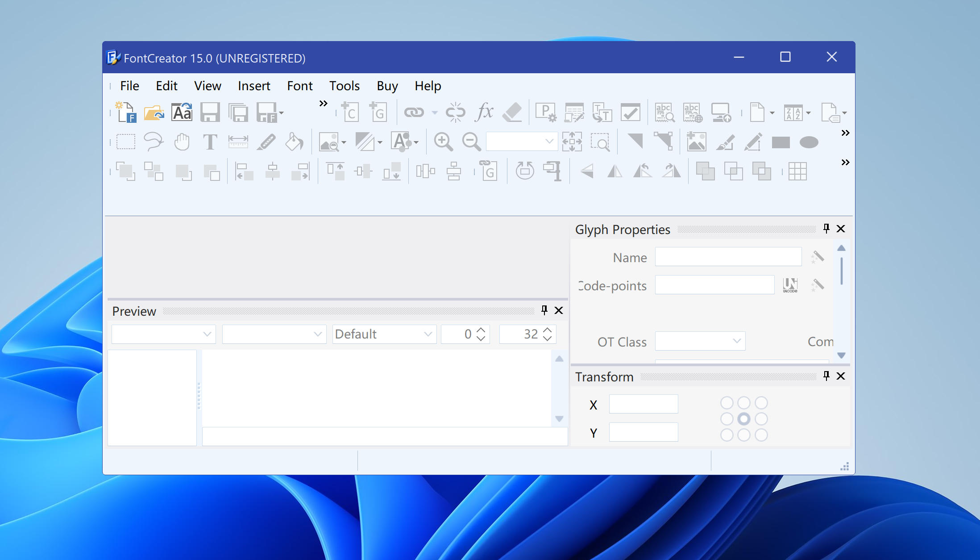Select the top-right transform anchor radio
980x560 pixels.
coord(761,403)
